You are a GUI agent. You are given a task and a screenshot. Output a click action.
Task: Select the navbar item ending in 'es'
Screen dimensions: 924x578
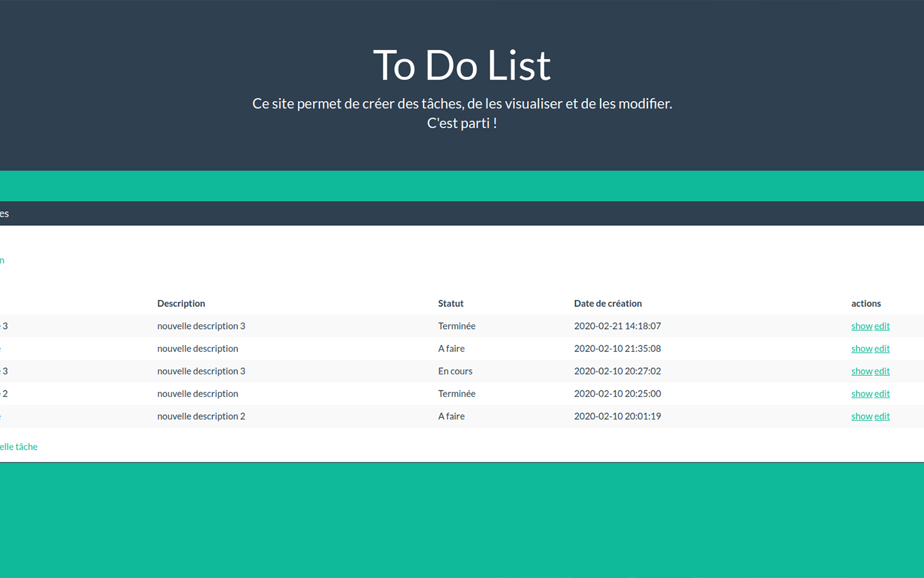point(4,213)
